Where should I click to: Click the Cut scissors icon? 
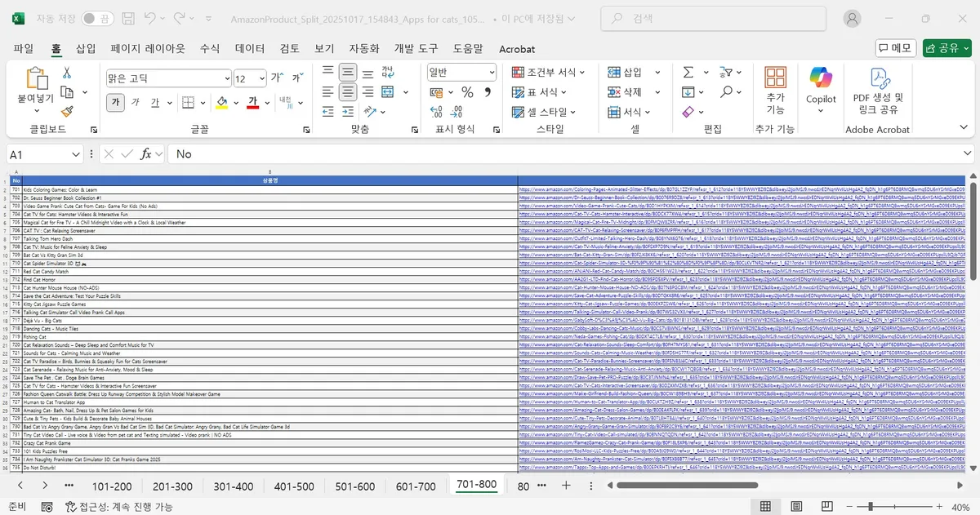67,73
